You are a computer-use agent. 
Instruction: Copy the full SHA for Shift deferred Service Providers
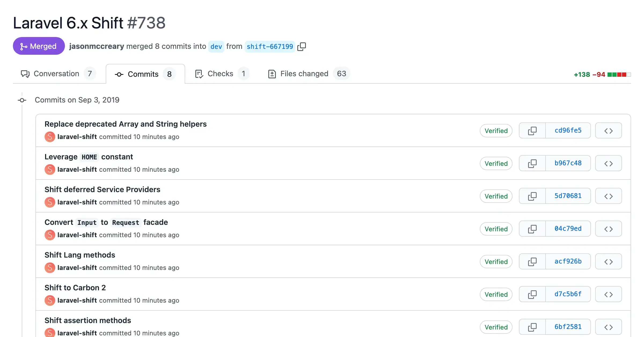[x=532, y=196]
